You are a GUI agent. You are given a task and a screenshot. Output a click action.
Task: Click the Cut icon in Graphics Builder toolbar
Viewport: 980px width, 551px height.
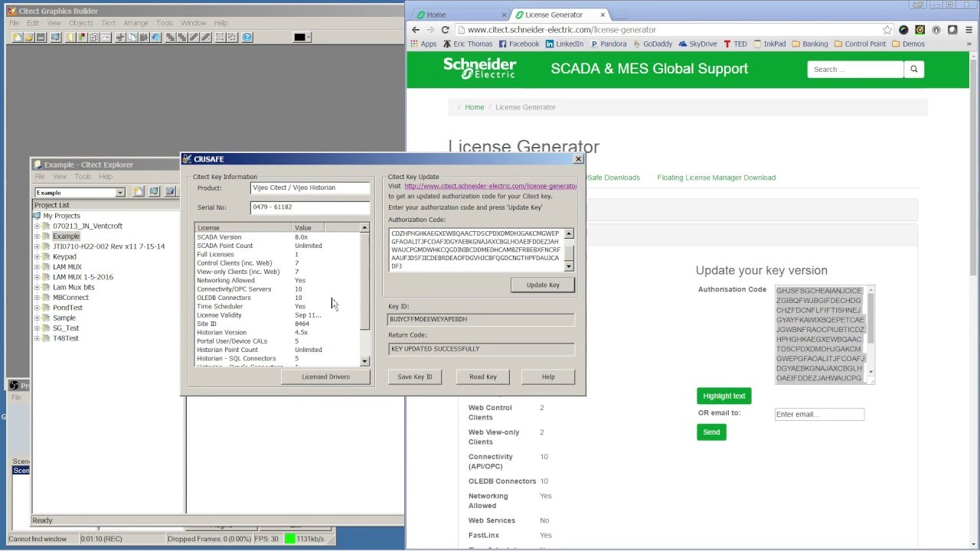(120, 37)
